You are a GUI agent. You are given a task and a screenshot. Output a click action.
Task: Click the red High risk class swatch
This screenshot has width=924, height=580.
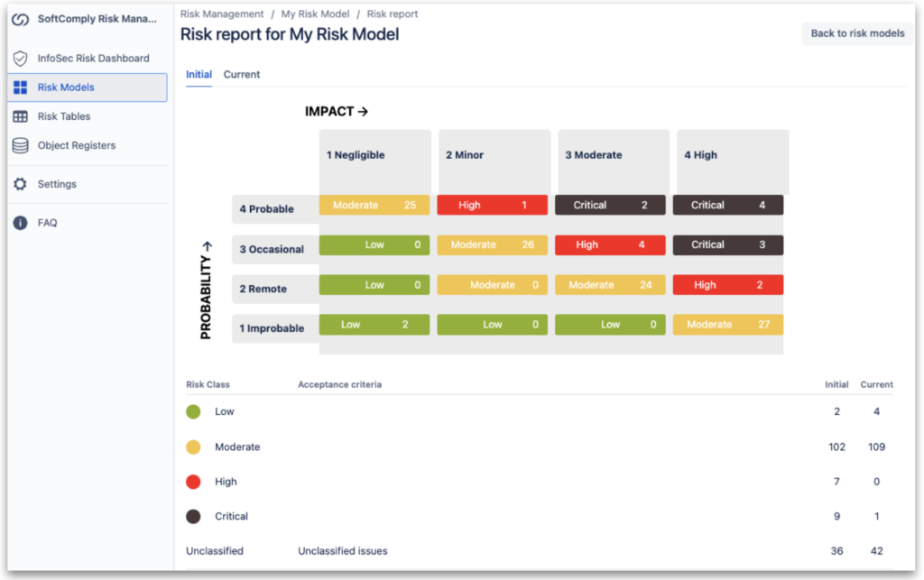(192, 481)
